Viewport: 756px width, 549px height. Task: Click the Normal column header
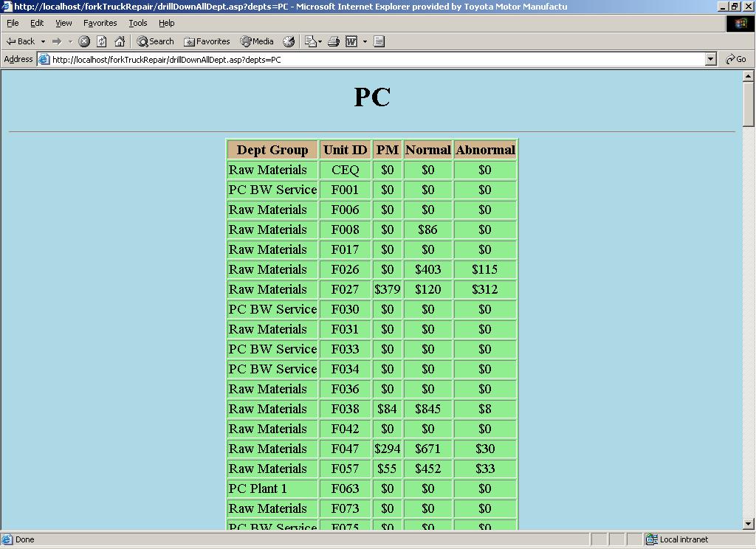428,150
